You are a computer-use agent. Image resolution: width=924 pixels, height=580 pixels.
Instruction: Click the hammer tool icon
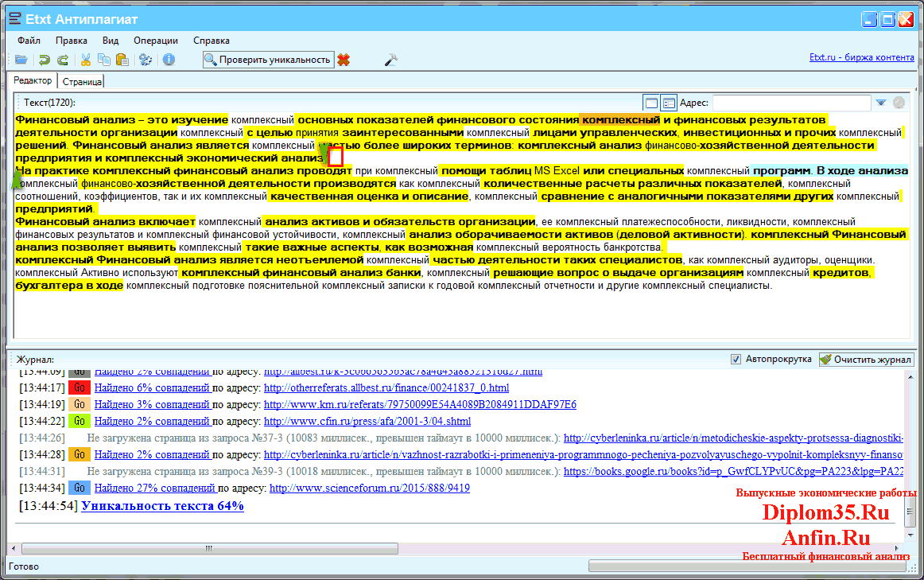(390, 60)
